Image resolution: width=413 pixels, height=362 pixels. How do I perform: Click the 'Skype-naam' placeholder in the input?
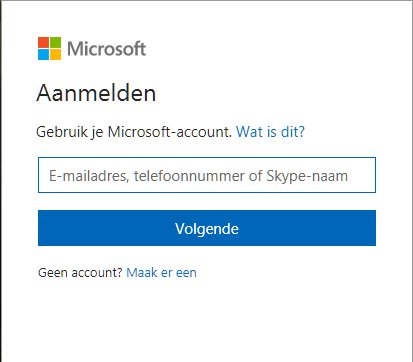[x=307, y=176]
